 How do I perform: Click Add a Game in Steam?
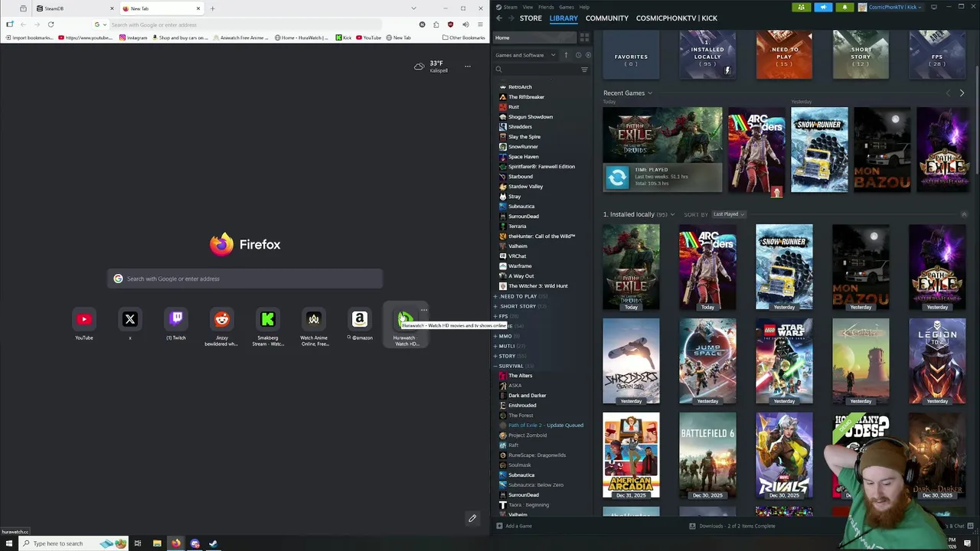(x=514, y=526)
